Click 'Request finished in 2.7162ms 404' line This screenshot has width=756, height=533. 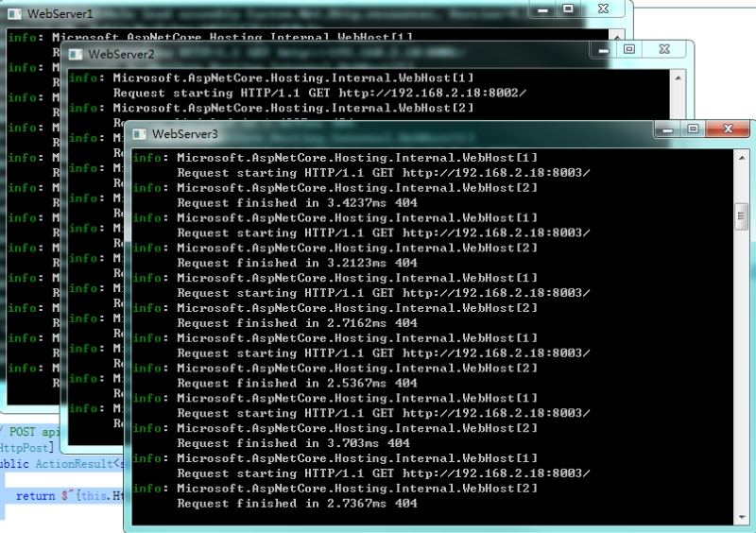[x=297, y=323]
